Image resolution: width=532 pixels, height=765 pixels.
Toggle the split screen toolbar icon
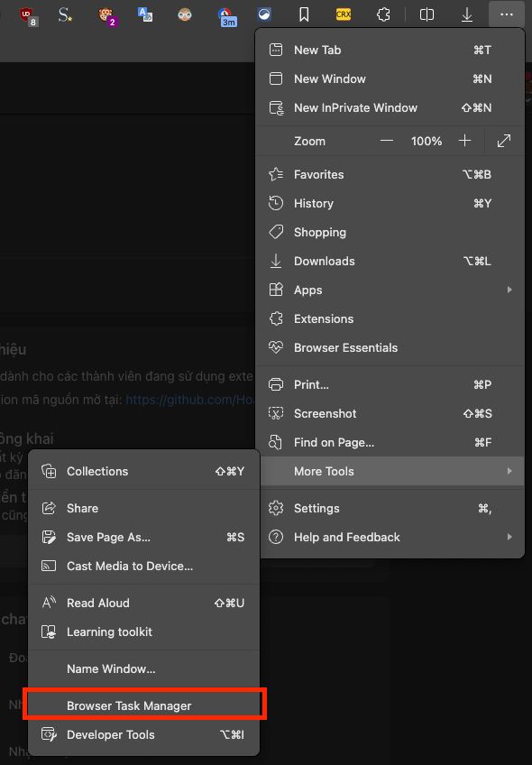point(427,14)
